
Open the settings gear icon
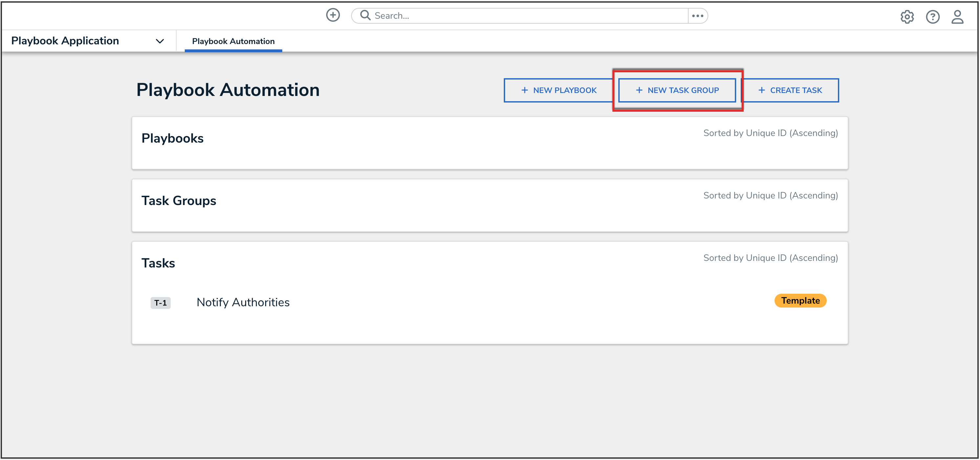pos(907,17)
